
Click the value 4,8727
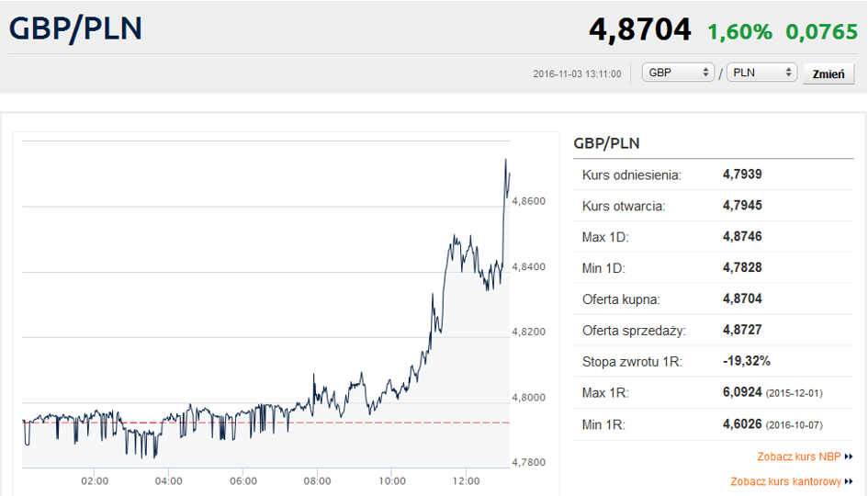tap(742, 330)
